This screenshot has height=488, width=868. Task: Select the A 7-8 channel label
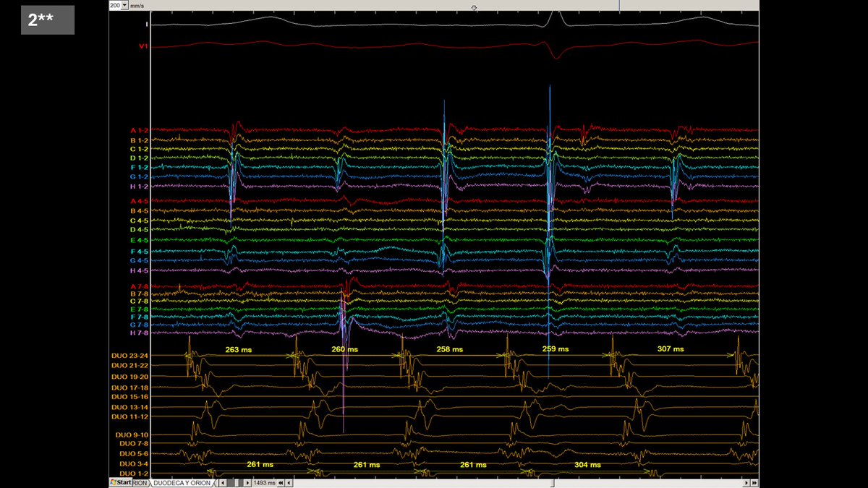pyautogui.click(x=139, y=286)
